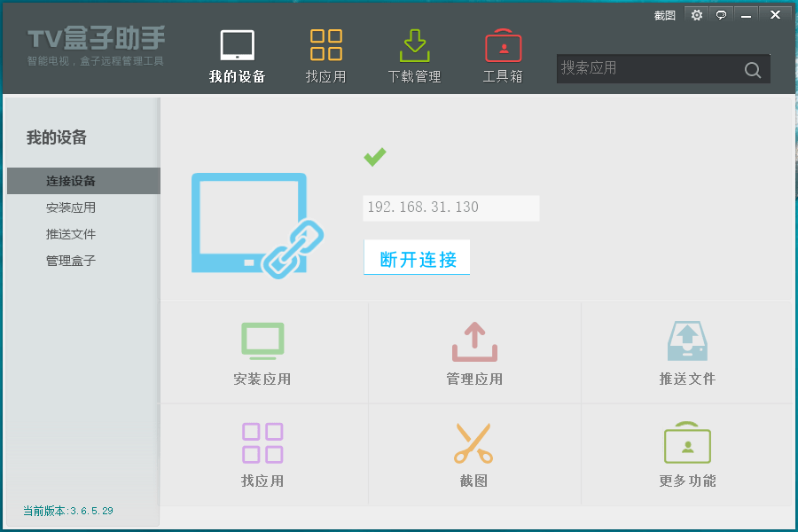Click the 管理应用 upload-arrow icon
The height and width of the screenshot is (532, 798).
pos(473,340)
